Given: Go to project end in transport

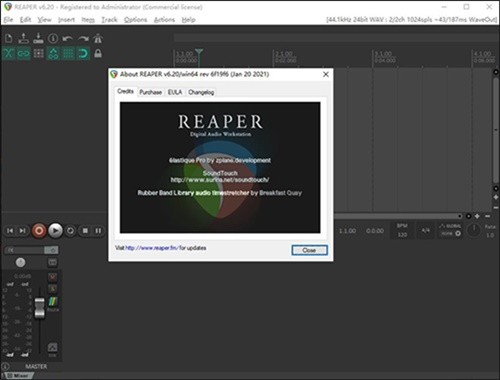Looking at the screenshot, I should (22, 231).
